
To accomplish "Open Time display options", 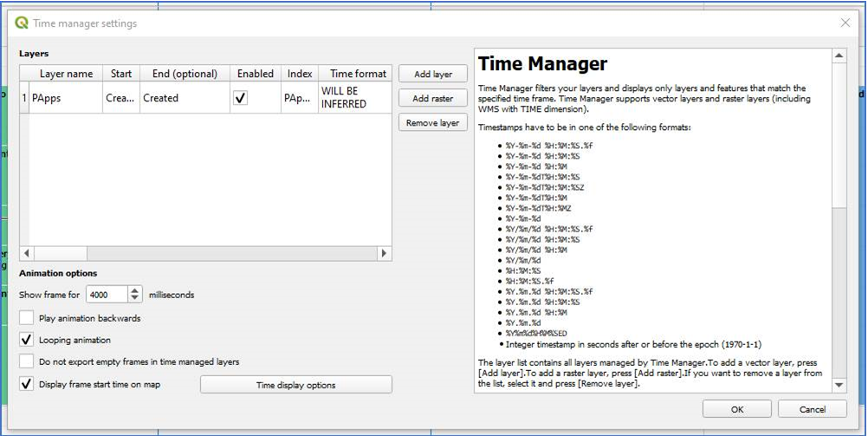I will (x=296, y=385).
